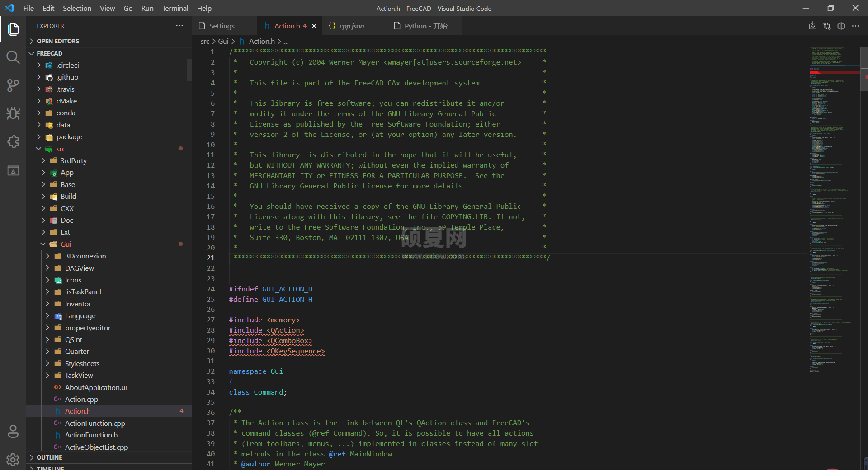Image resolution: width=868 pixels, height=470 pixels.
Task: Click the editor more actions ellipsis
Action: pyautogui.click(x=855, y=26)
